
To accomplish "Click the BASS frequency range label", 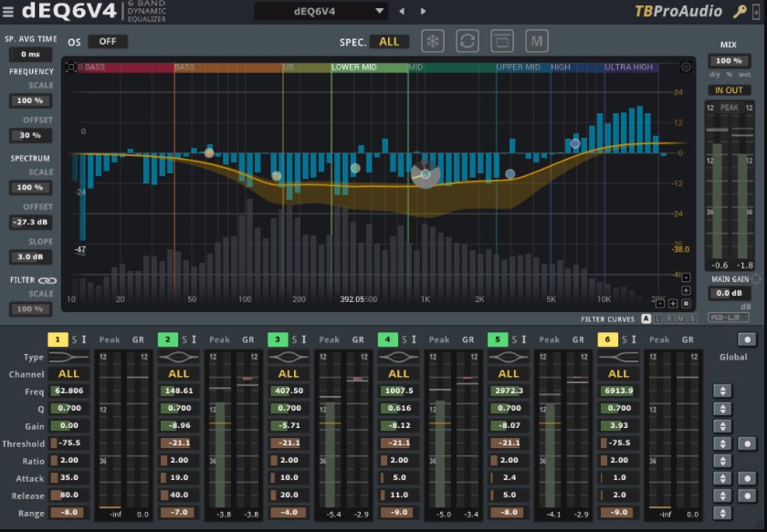I will coord(184,67).
